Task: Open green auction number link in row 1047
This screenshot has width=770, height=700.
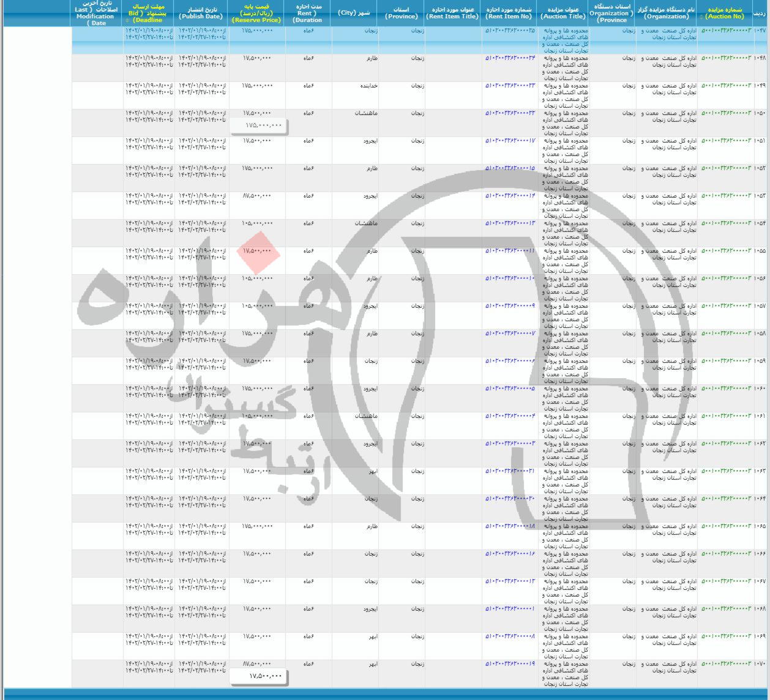Action: pos(725,30)
